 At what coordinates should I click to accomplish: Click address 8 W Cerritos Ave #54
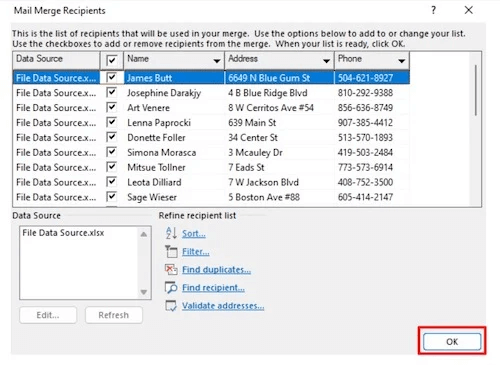tap(271, 108)
